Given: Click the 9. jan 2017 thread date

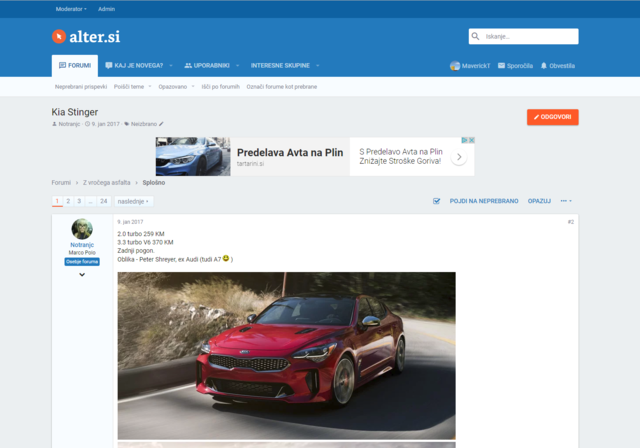Looking at the screenshot, I should (105, 124).
